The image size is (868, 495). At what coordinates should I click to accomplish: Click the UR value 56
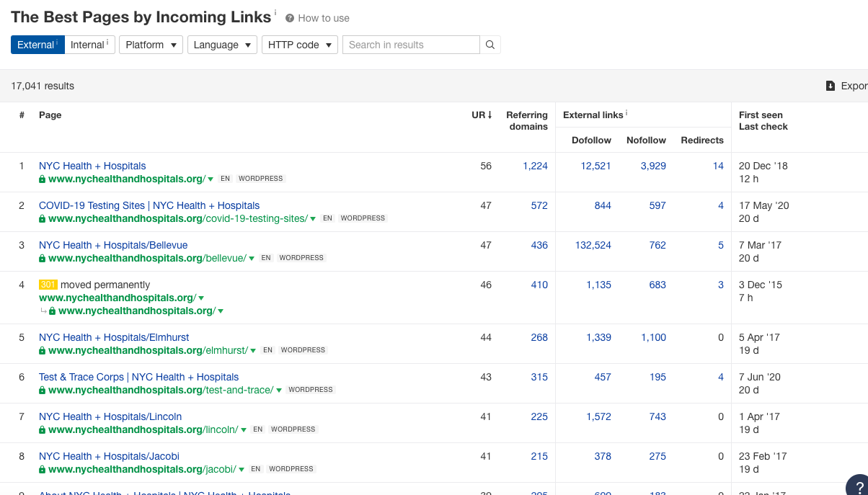486,166
